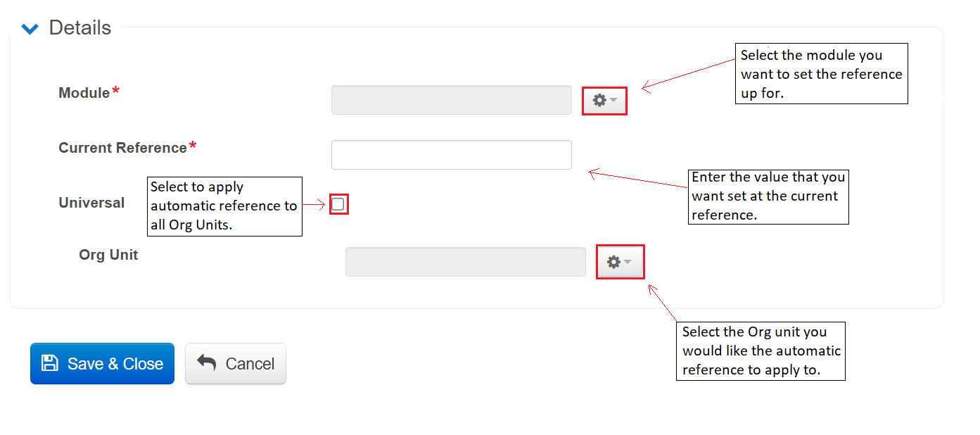Click the arrow beside the Module gear
This screenshot has width=980, height=435.
pyautogui.click(x=614, y=101)
